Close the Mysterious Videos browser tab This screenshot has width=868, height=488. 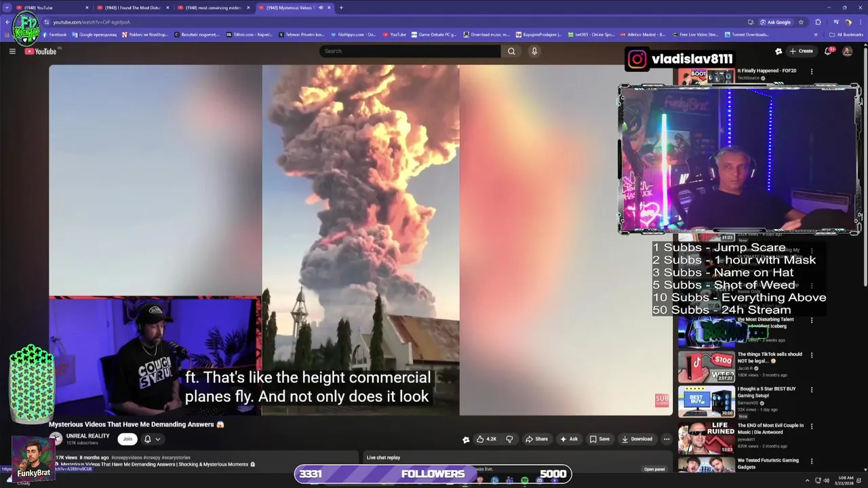click(x=330, y=7)
